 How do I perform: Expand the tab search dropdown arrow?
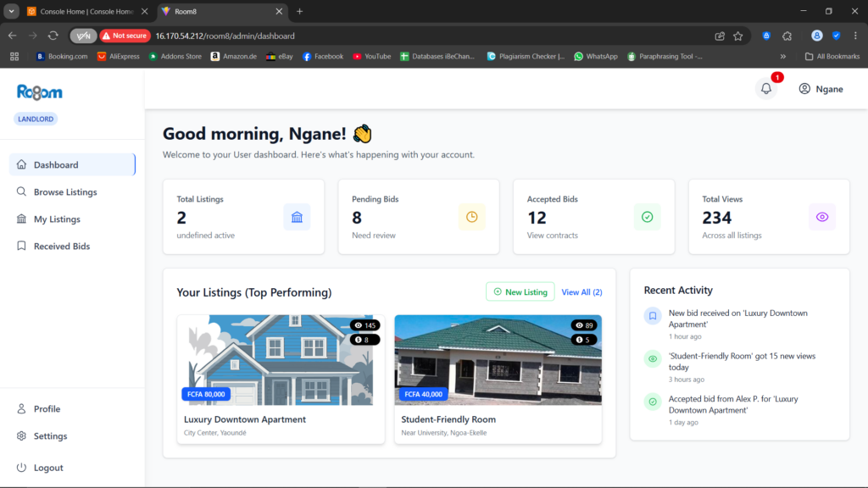pos(11,11)
